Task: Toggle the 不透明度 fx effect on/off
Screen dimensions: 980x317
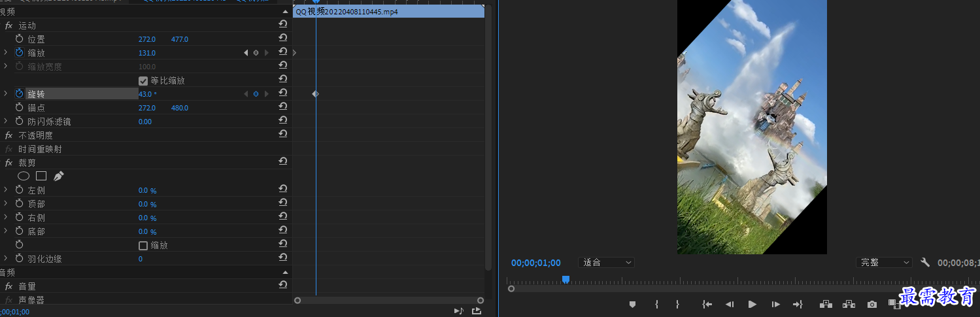Action: click(8, 135)
